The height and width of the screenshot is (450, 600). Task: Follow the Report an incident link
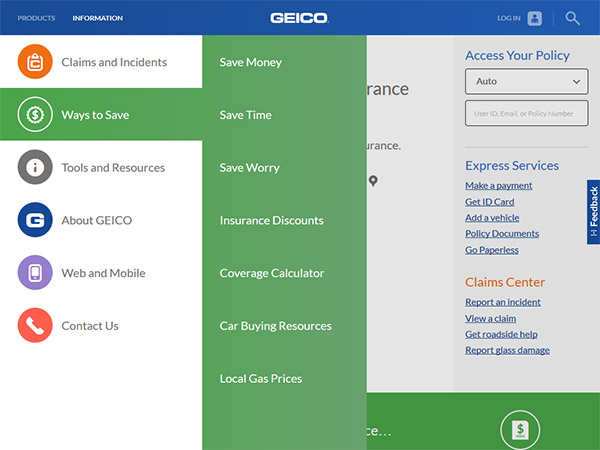(503, 302)
